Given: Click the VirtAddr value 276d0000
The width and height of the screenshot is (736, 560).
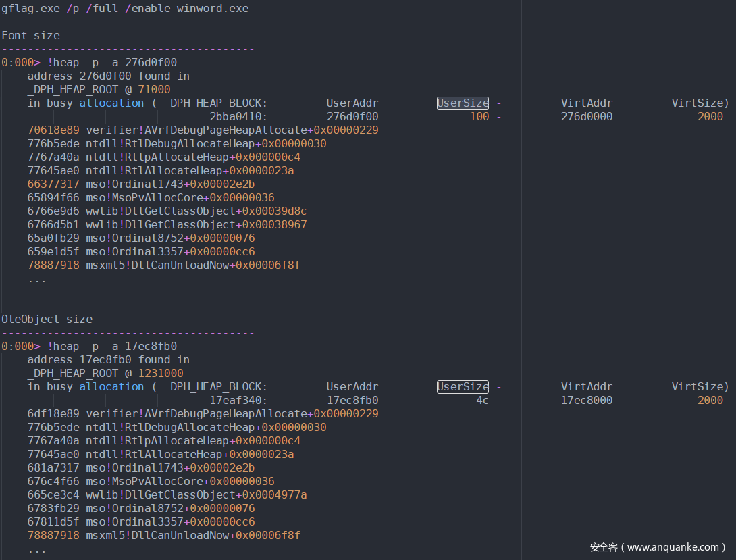Looking at the screenshot, I should coord(587,116).
